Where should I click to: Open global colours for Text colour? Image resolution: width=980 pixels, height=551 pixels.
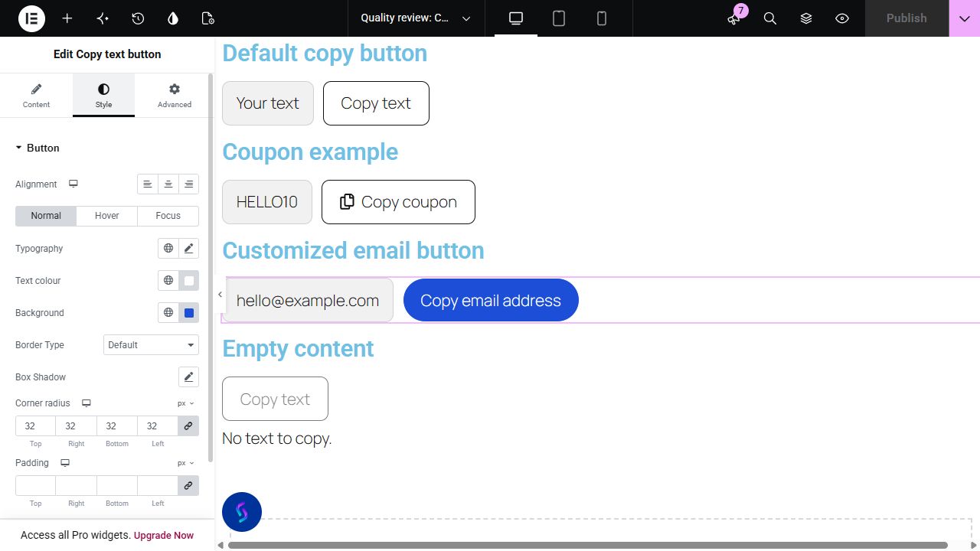[168, 281]
